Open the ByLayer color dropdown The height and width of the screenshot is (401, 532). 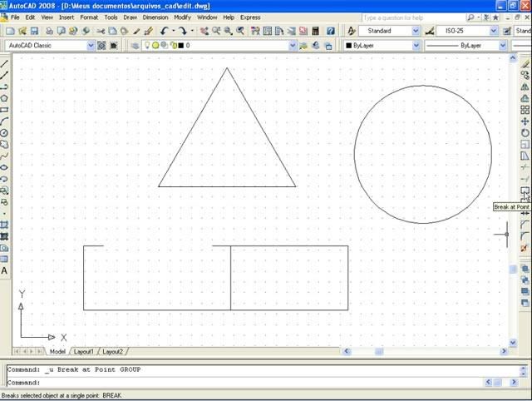416,46
